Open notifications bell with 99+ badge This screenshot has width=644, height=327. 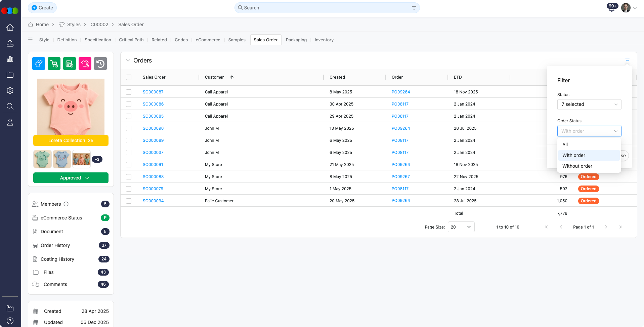pyautogui.click(x=611, y=8)
